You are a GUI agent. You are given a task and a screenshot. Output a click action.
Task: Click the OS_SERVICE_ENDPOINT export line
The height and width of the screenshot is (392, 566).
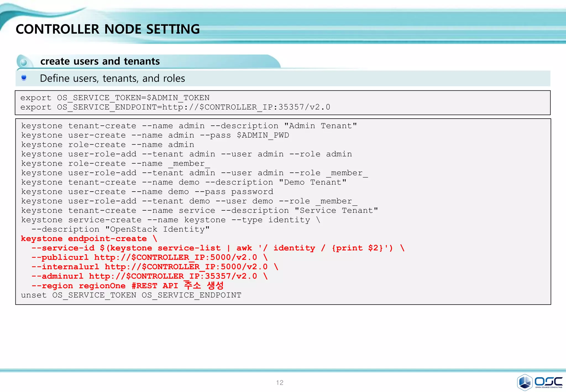175,107
